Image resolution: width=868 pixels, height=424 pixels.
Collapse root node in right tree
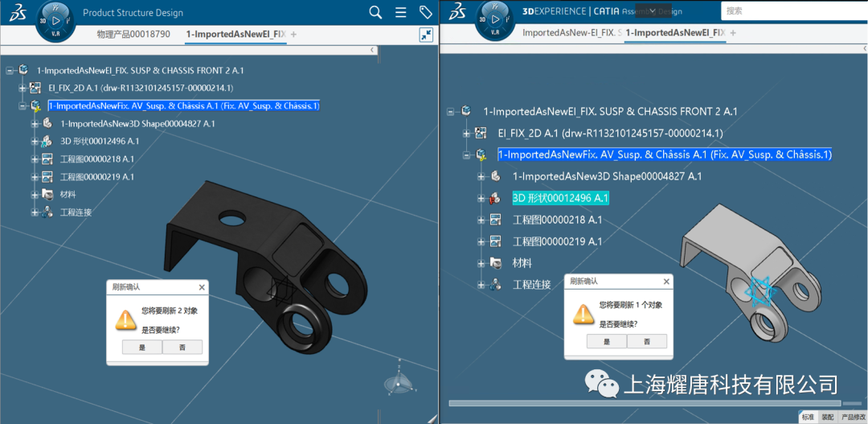click(451, 111)
